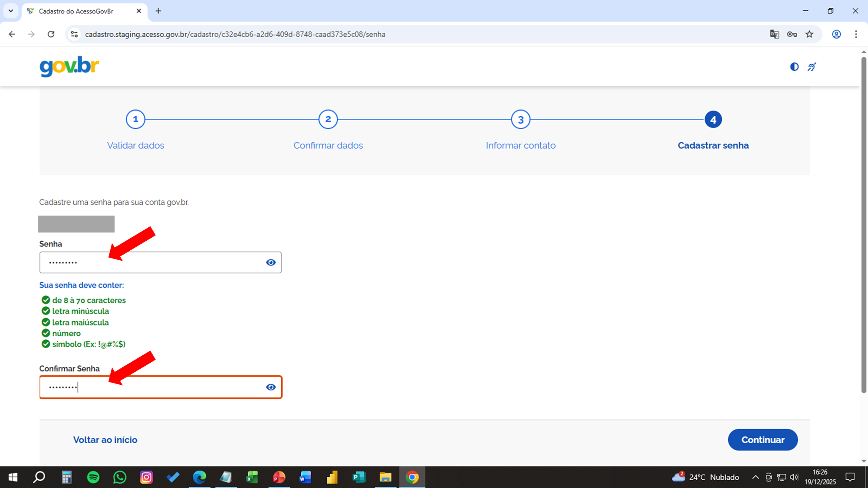868x488 pixels.
Task: Go to step 1 Validar dados
Action: tap(135, 119)
